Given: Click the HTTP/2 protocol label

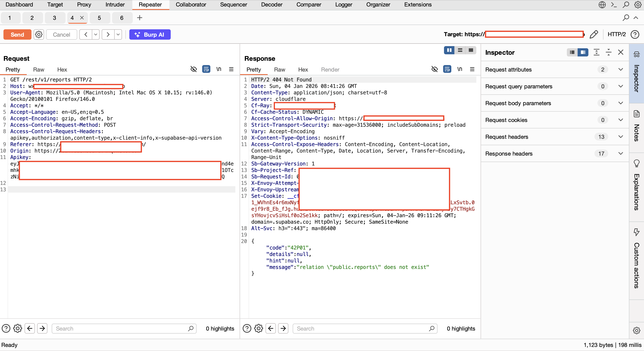Looking at the screenshot, I should pos(616,34).
